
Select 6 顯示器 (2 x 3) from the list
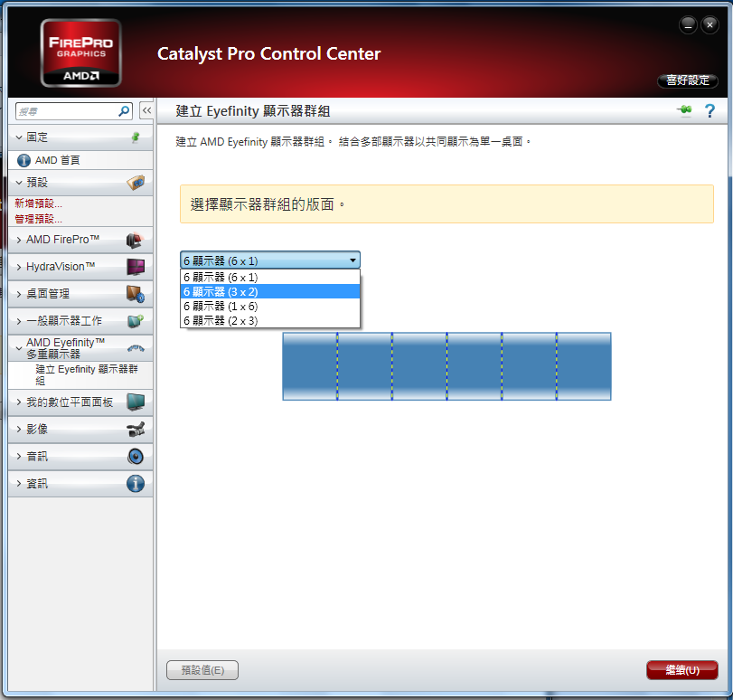270,320
